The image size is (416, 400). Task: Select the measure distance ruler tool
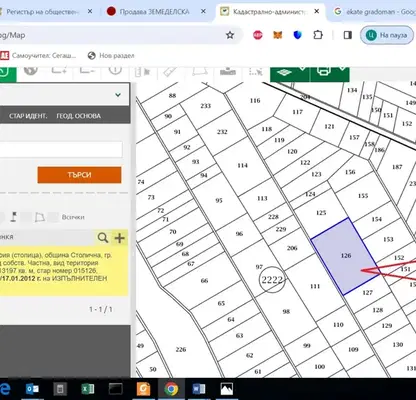click(x=170, y=71)
